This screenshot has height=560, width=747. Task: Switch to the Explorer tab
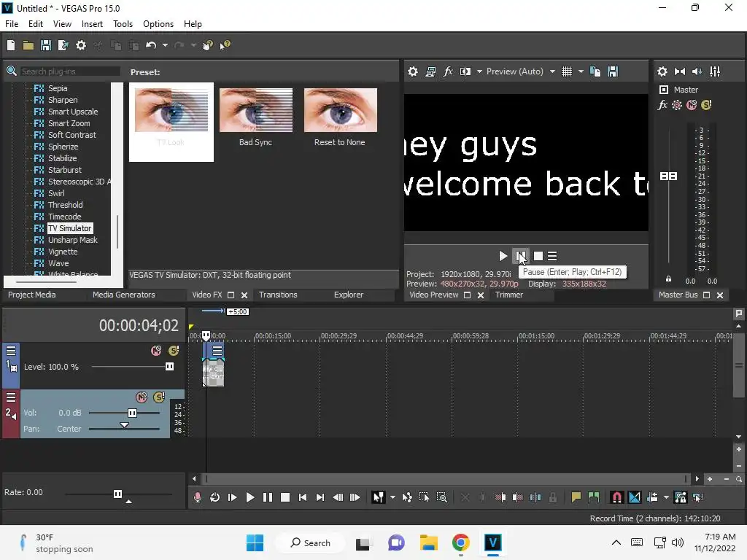349,295
